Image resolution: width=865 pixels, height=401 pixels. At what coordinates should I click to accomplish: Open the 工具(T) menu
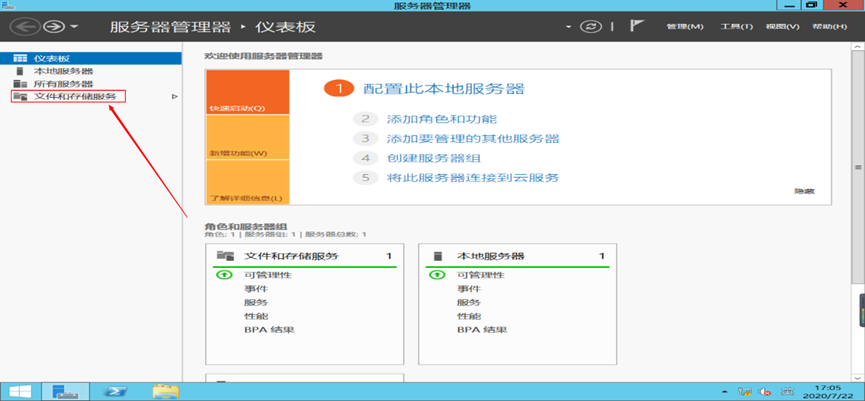[736, 26]
